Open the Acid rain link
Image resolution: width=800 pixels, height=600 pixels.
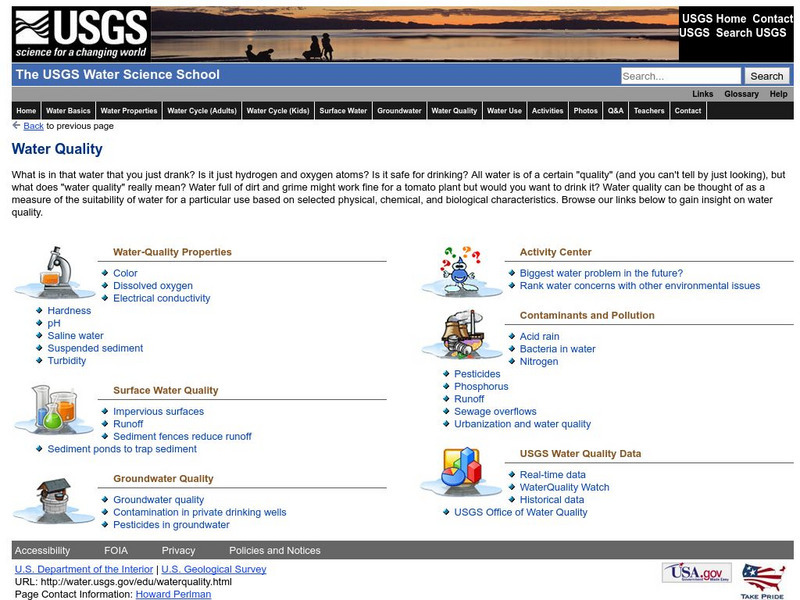(539, 336)
